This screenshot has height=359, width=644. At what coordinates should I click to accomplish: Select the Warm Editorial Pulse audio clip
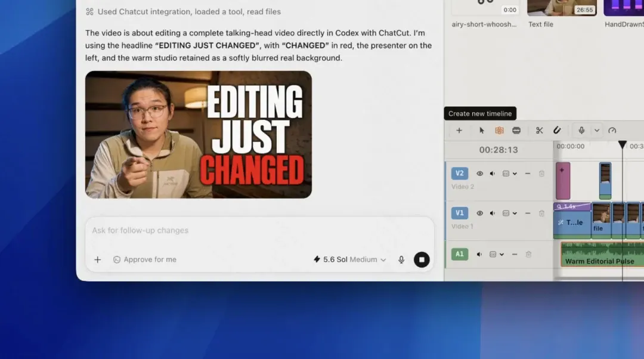pyautogui.click(x=602, y=254)
